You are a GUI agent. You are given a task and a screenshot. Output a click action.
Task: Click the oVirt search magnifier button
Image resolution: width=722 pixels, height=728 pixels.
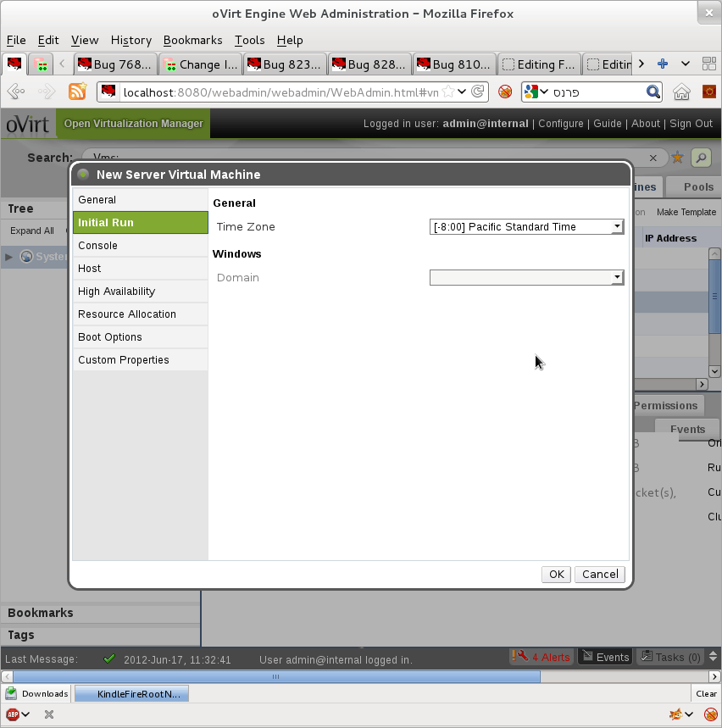pos(700,158)
